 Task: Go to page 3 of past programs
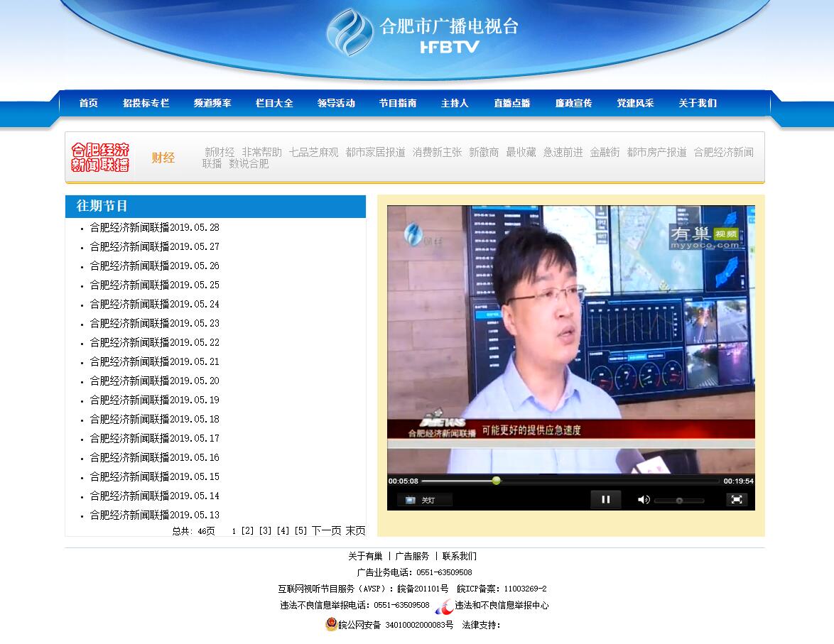[x=265, y=531]
